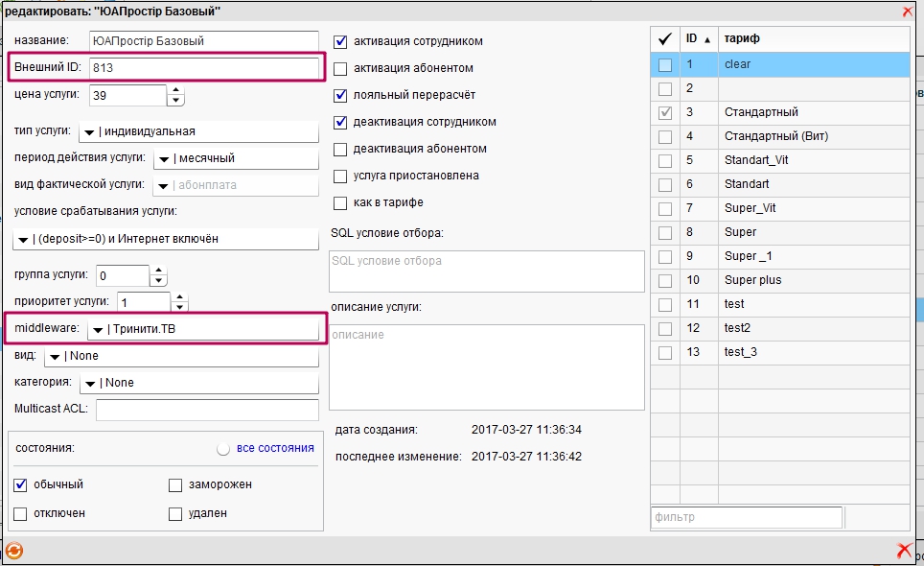The height and width of the screenshot is (566, 924).
Task: Click the orange refresh icon at bottom left
Action: (13, 551)
